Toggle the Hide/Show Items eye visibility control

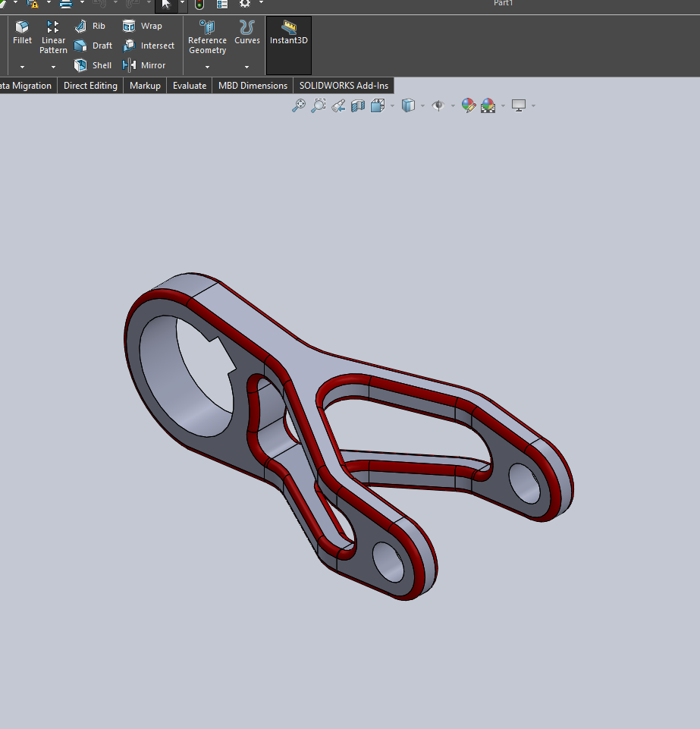pos(438,105)
